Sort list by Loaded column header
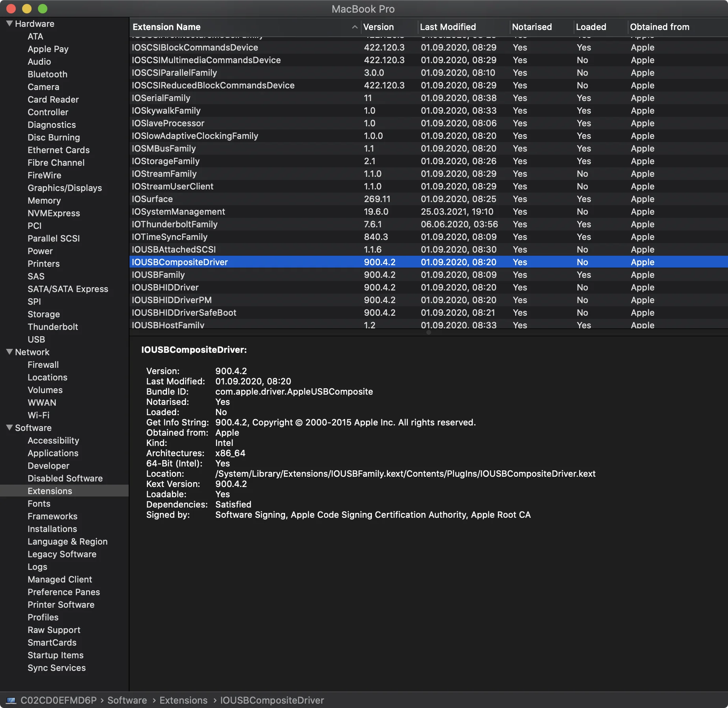 pos(591,27)
